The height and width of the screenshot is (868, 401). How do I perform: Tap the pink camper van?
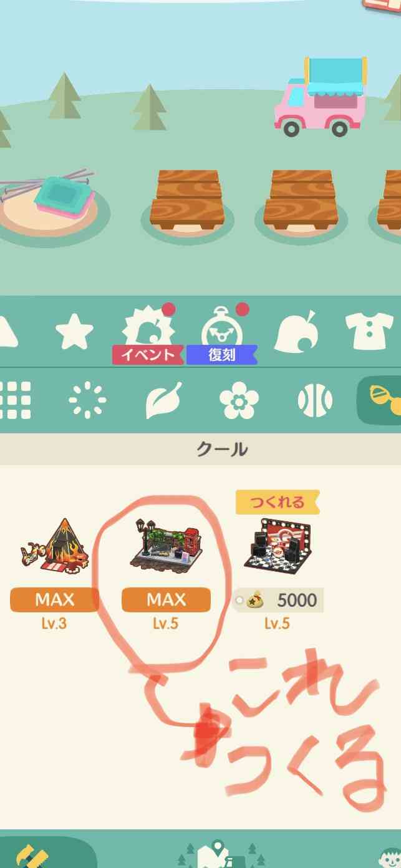click(320, 97)
